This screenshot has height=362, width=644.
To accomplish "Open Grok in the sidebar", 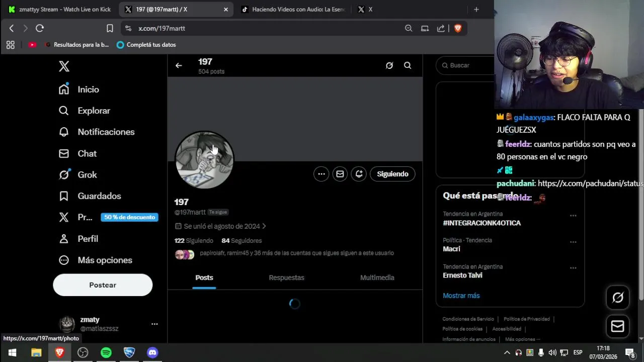I will pos(77,174).
